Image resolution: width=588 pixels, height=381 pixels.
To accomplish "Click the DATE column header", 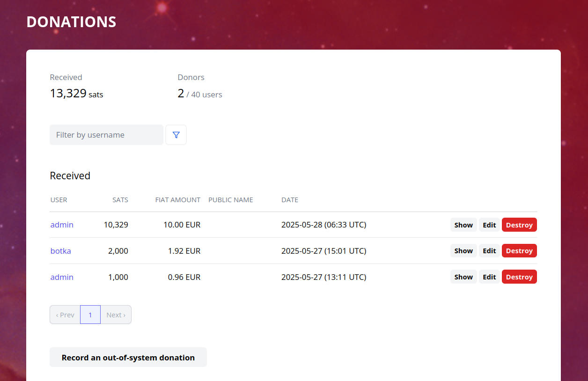I will tap(289, 200).
